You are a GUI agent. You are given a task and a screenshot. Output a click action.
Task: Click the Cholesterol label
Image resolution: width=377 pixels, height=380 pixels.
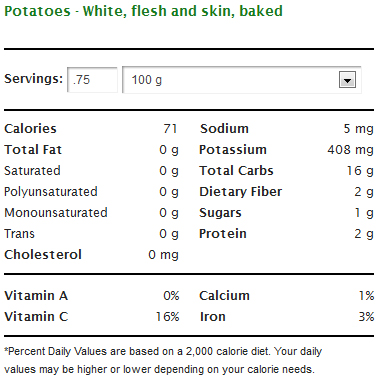click(x=43, y=254)
